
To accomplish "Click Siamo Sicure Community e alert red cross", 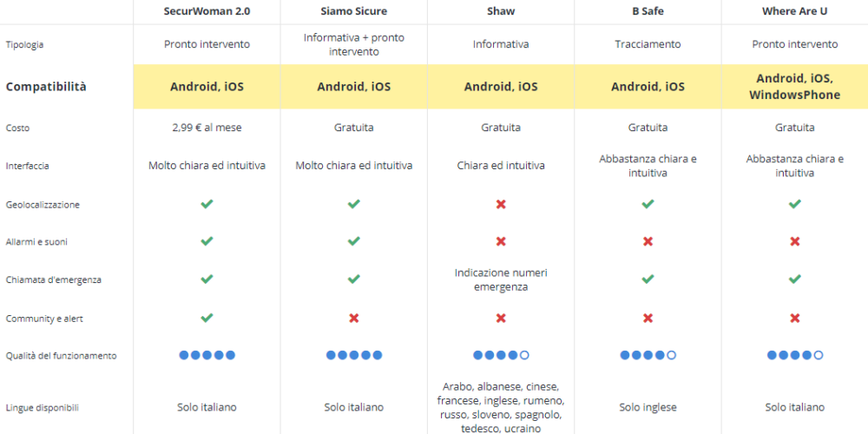I will (x=354, y=319).
